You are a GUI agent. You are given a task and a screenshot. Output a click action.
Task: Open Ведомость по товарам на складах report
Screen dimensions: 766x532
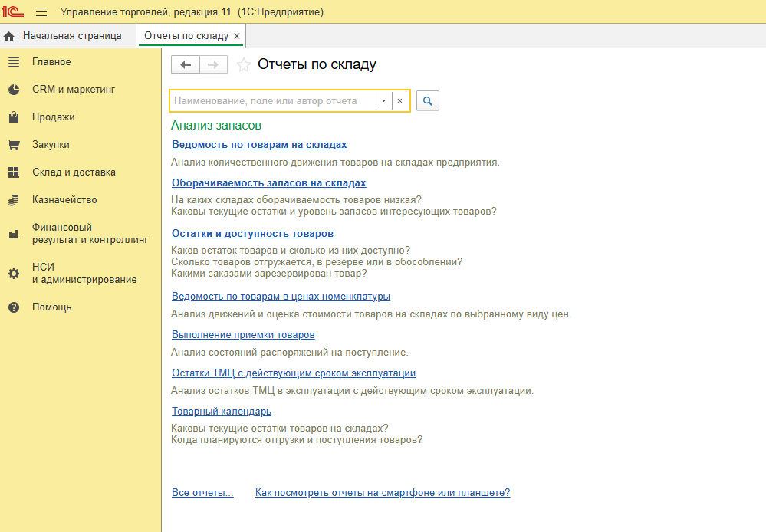coord(259,145)
